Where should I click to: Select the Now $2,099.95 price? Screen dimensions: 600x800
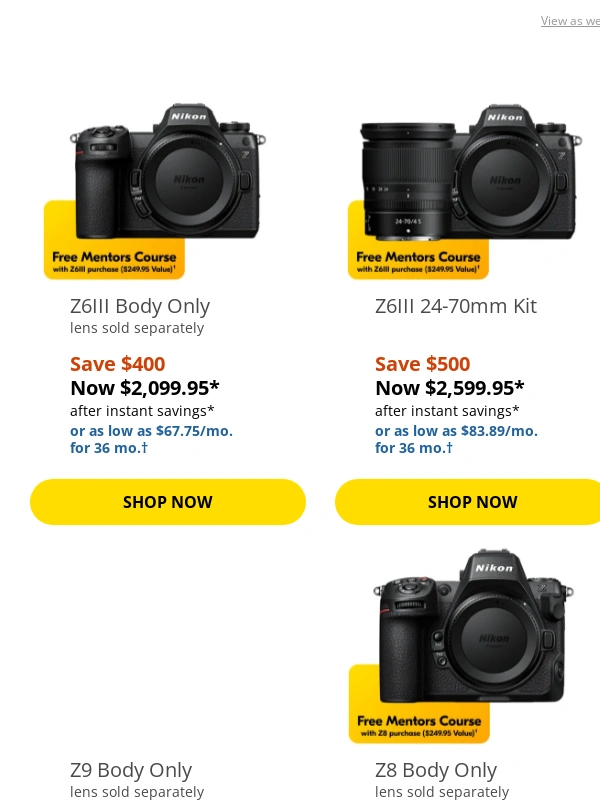point(145,388)
